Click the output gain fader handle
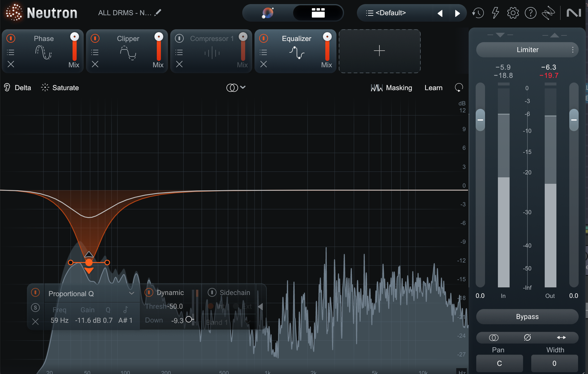Image resolution: width=588 pixels, height=374 pixels. 574,120
